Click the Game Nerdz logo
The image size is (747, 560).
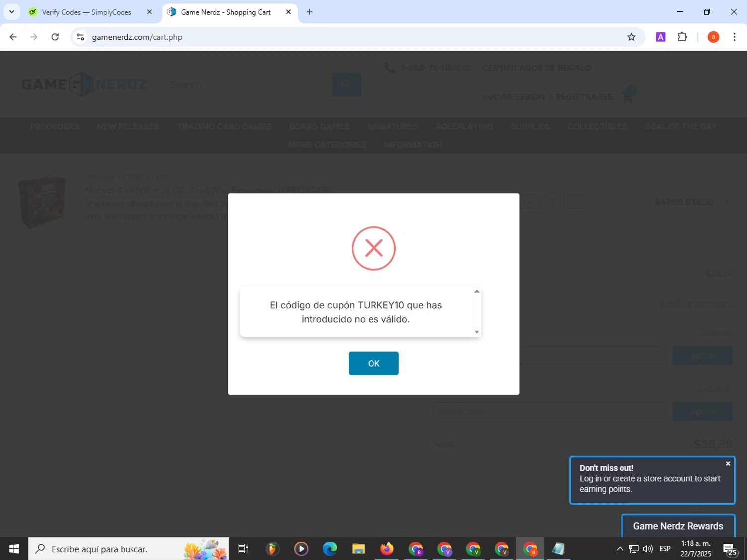pos(84,84)
